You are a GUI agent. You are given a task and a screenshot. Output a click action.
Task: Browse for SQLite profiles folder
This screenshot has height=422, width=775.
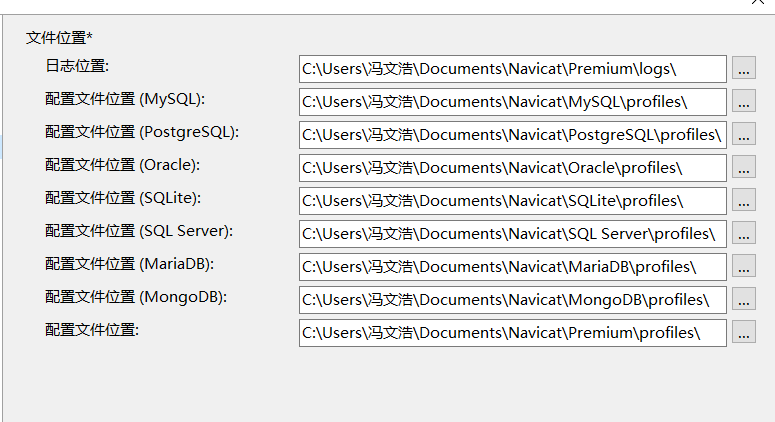(744, 200)
